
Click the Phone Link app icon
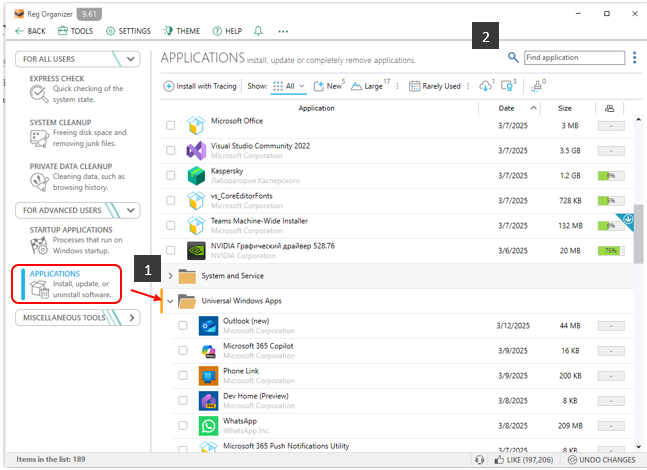pyautogui.click(x=208, y=376)
